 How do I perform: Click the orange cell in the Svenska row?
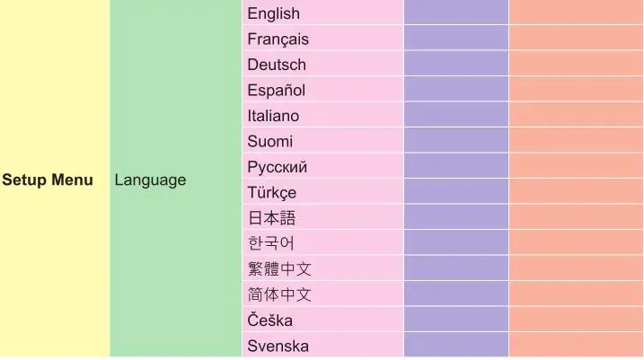click(x=576, y=346)
